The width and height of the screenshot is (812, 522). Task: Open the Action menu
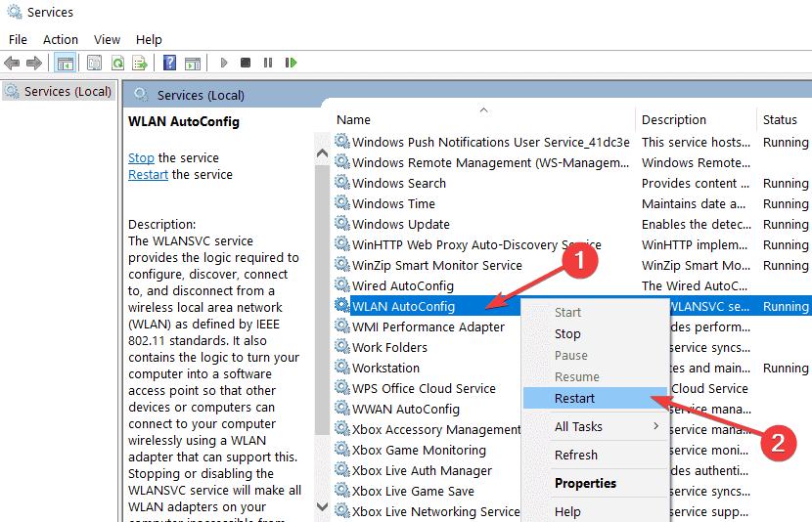(x=61, y=40)
